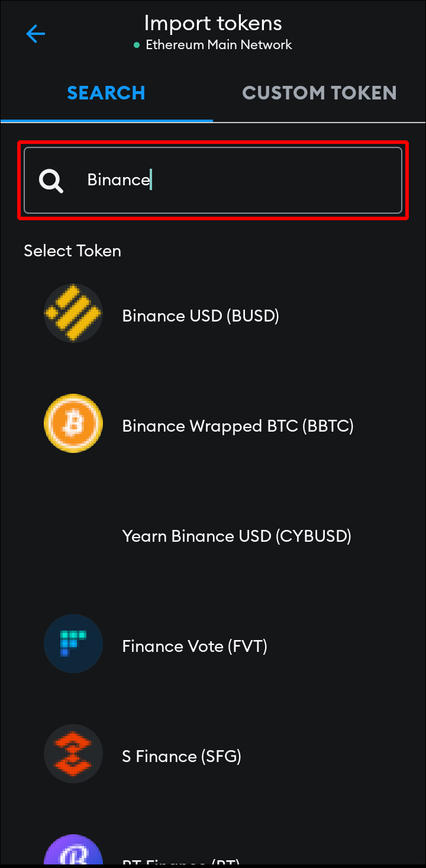This screenshot has width=426, height=868.
Task: Switch to the SEARCH tab
Action: 106,93
